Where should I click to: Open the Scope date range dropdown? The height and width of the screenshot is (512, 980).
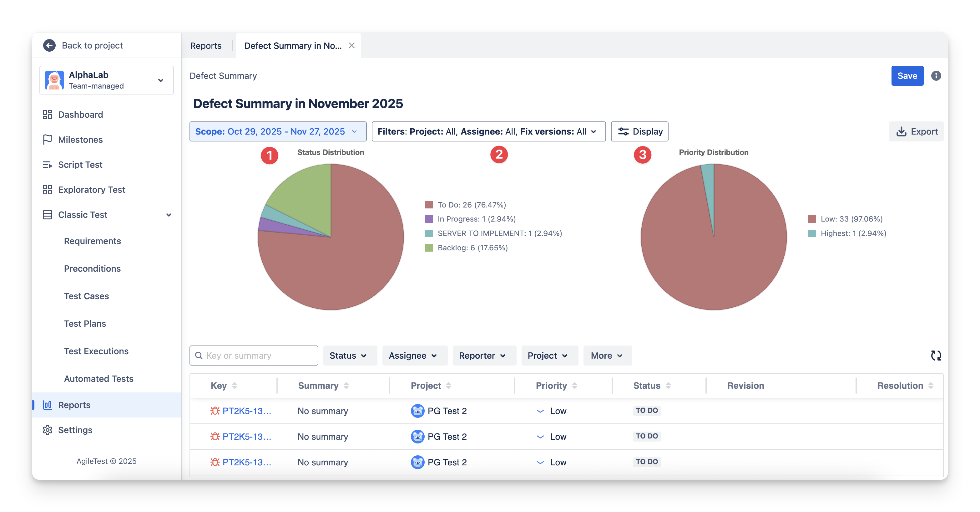(278, 131)
